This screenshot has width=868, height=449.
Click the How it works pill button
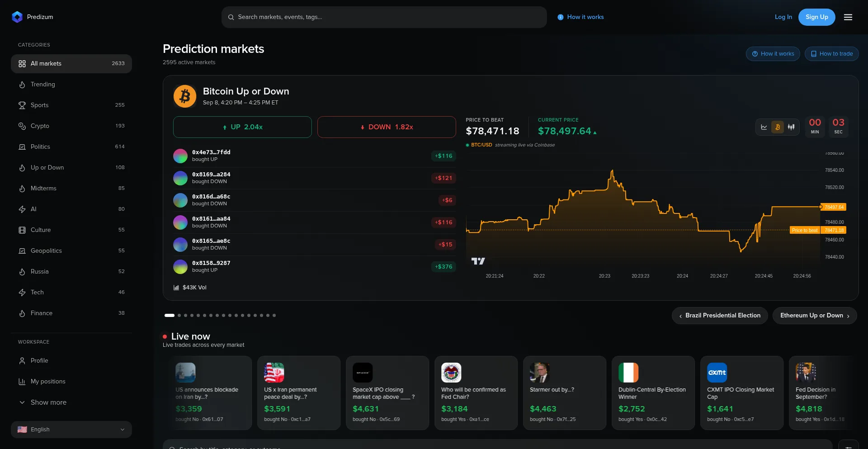[x=773, y=54]
